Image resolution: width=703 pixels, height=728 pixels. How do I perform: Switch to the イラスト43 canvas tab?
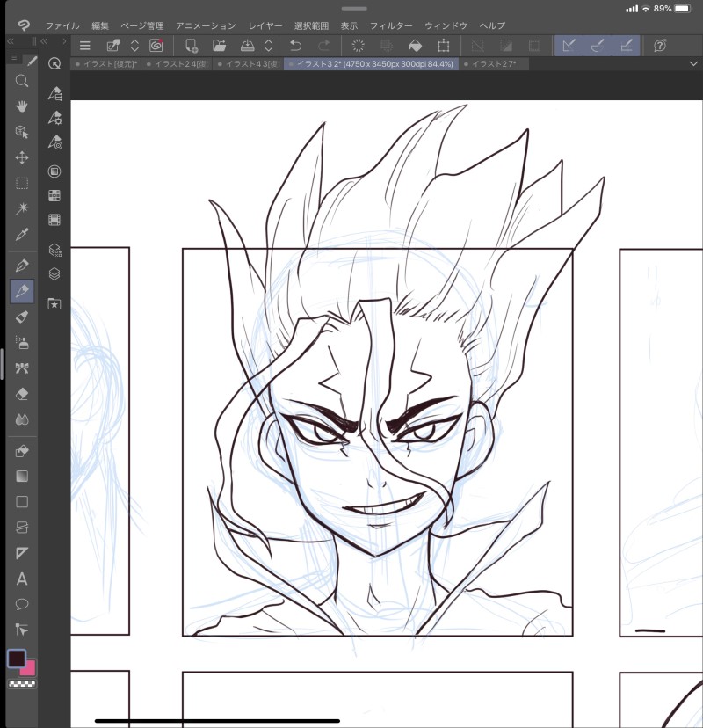249,64
